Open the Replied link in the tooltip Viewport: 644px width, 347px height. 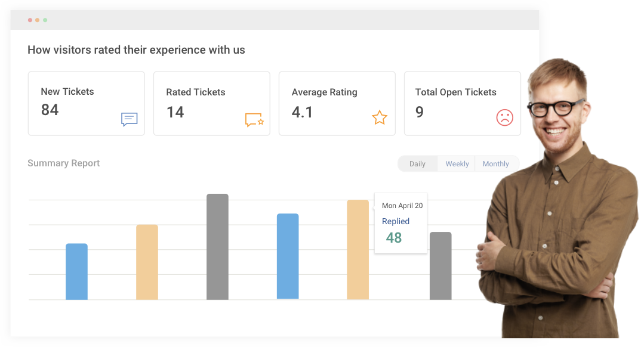tap(396, 221)
